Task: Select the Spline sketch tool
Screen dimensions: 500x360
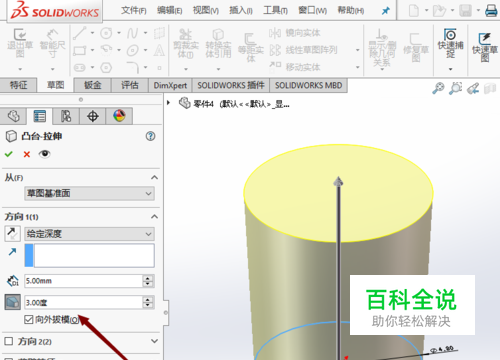Action: [133, 33]
